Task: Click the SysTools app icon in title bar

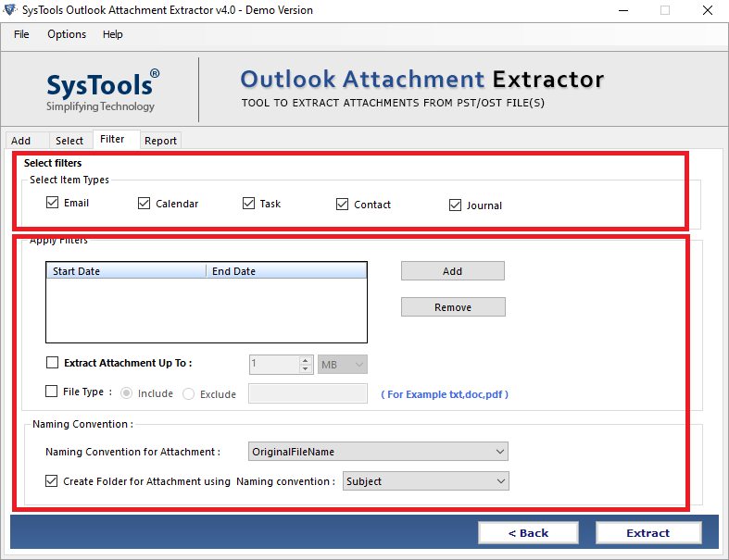Action: [10, 10]
